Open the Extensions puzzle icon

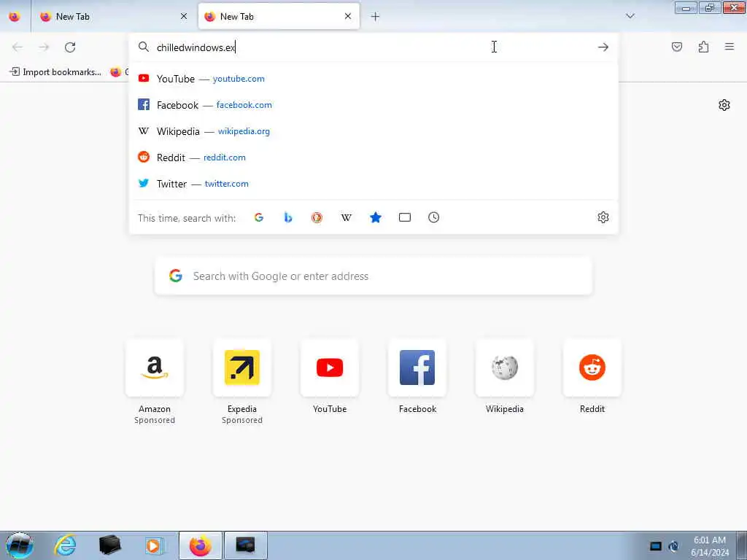pos(703,47)
